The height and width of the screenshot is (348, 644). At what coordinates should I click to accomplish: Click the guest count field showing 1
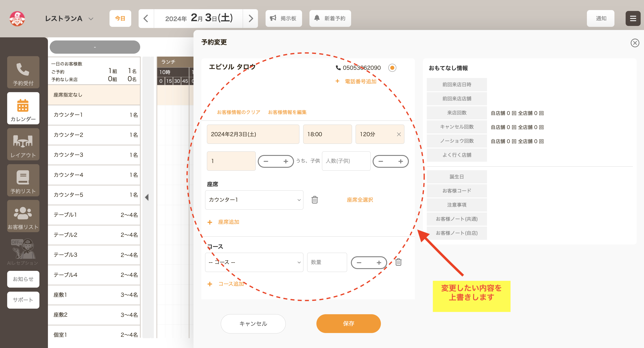(231, 161)
